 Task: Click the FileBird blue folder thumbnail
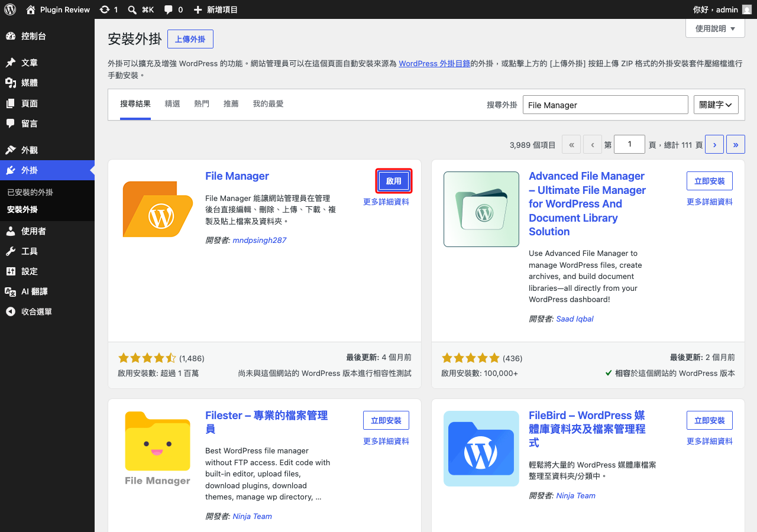tap(481, 449)
